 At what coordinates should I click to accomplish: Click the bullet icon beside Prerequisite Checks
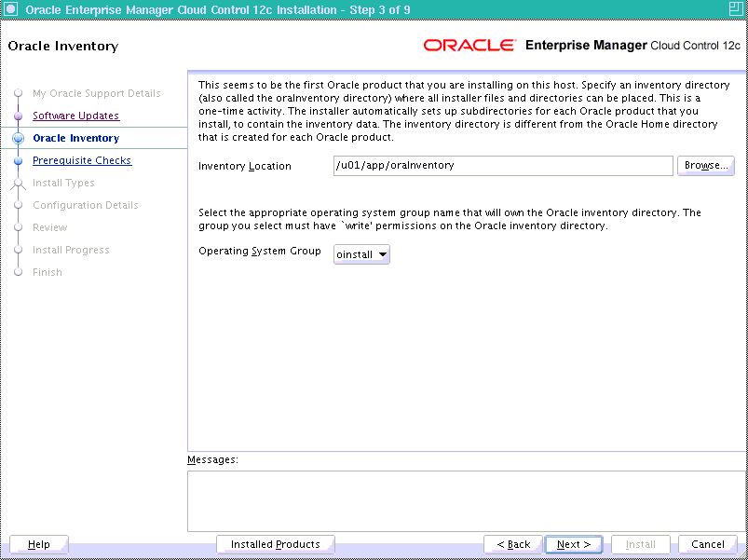pos(18,160)
